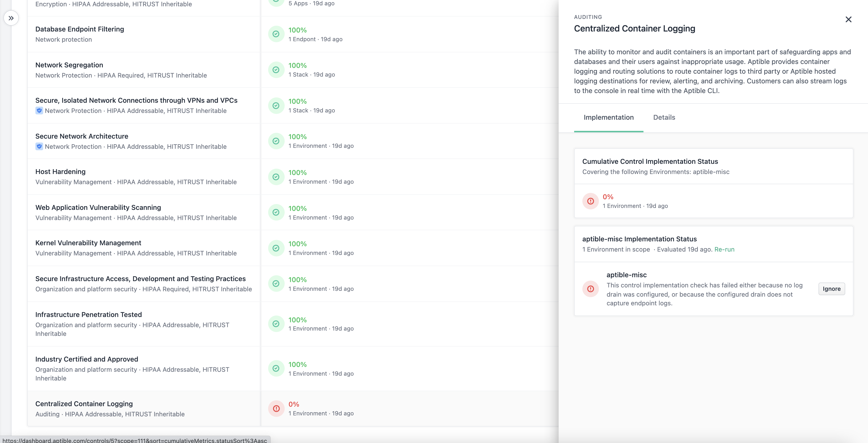Click the red failure icon beside aptible-misc

click(590, 289)
